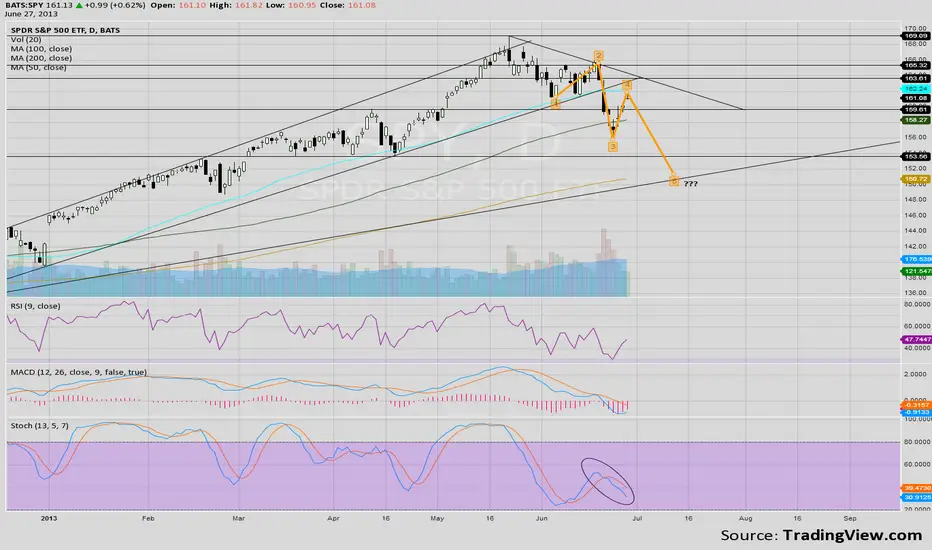Click the Feb label on time axis
The width and height of the screenshot is (932, 550).
coord(148,518)
